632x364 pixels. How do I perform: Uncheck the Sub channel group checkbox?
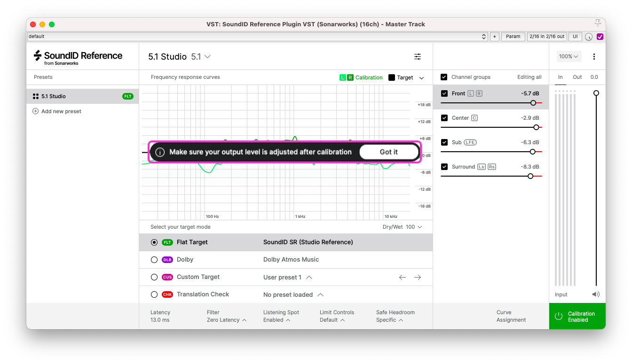444,142
